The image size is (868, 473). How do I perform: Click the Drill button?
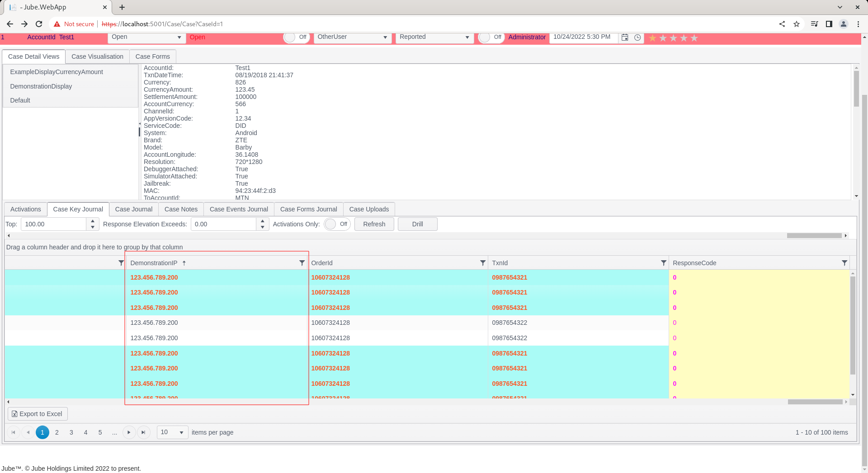click(x=418, y=224)
